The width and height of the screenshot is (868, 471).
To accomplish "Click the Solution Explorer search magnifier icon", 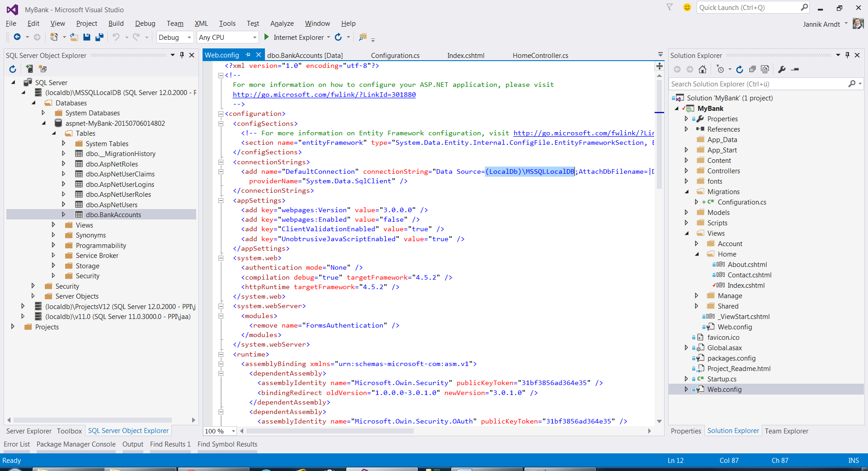I will [x=852, y=84].
